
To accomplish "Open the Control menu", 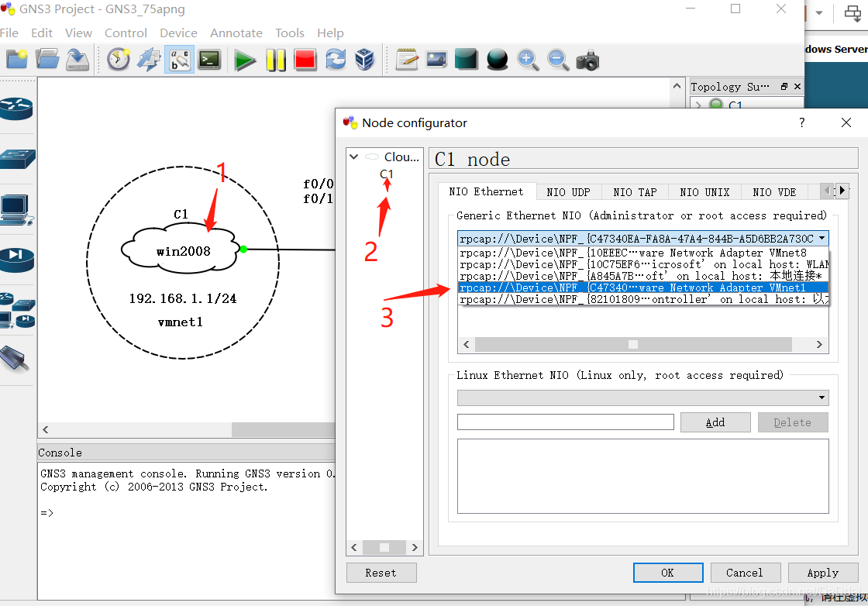I will point(126,33).
